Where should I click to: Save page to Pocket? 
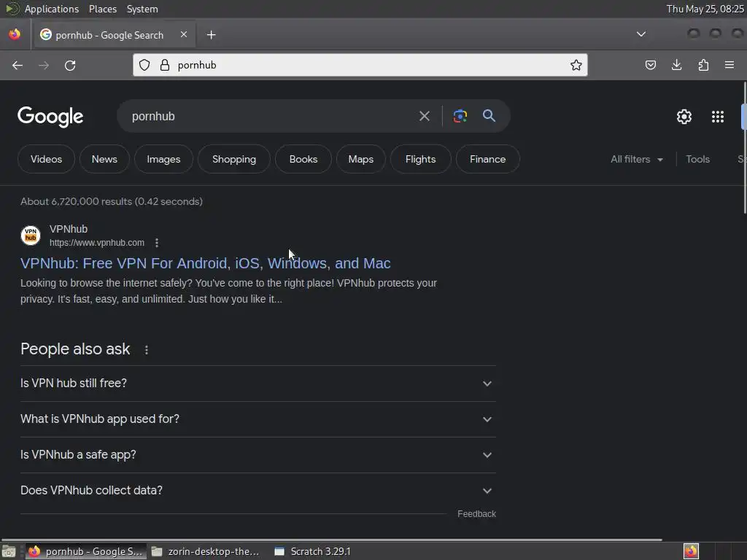tap(650, 65)
